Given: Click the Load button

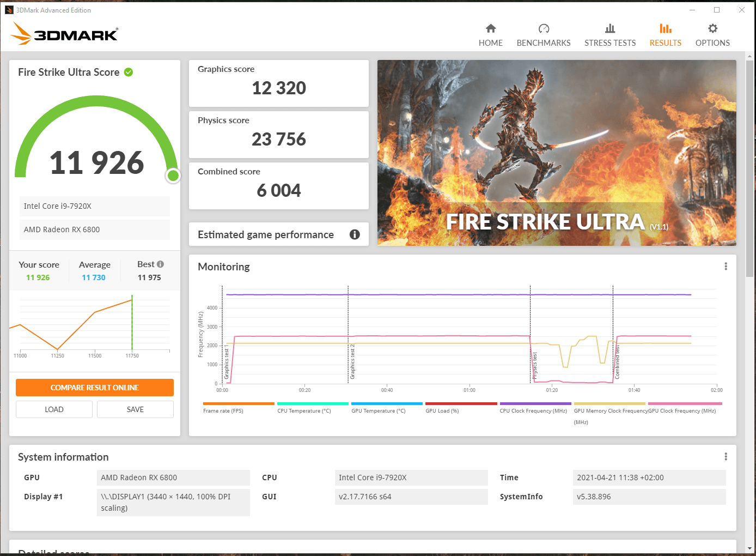Looking at the screenshot, I should click(x=54, y=409).
